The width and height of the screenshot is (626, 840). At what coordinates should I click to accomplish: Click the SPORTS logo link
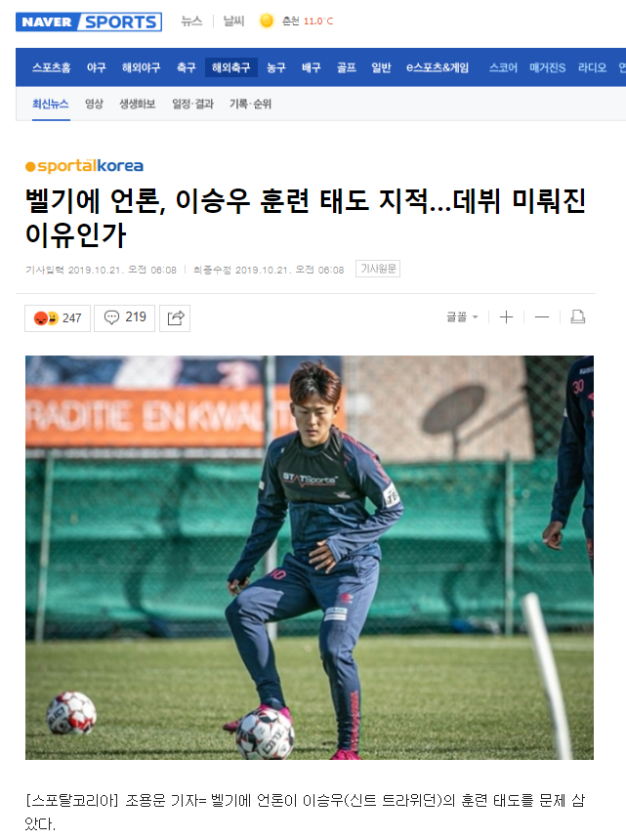(x=120, y=21)
